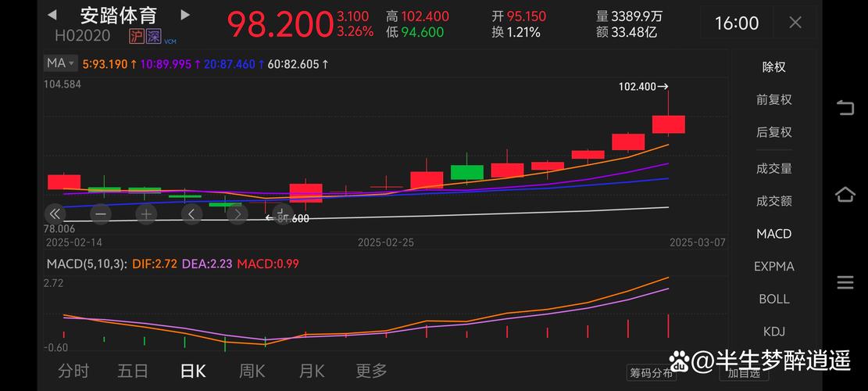Go to previous stock with left arrow
868x391 pixels.
[52, 15]
